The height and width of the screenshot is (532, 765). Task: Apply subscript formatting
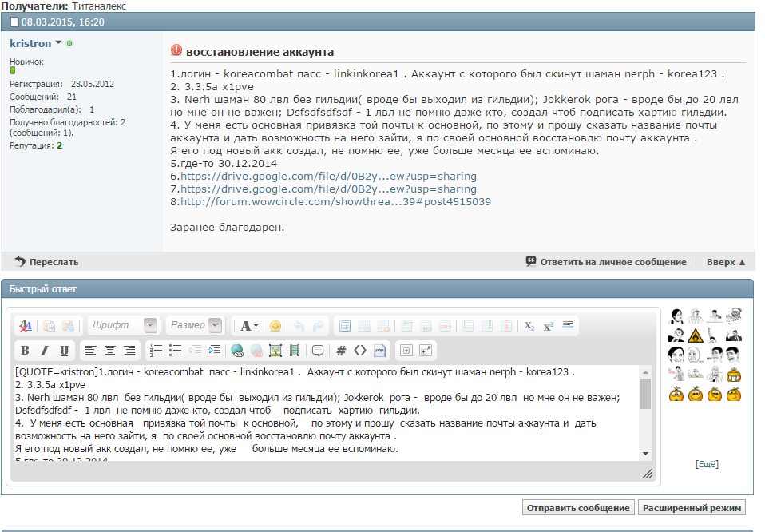[529, 326]
